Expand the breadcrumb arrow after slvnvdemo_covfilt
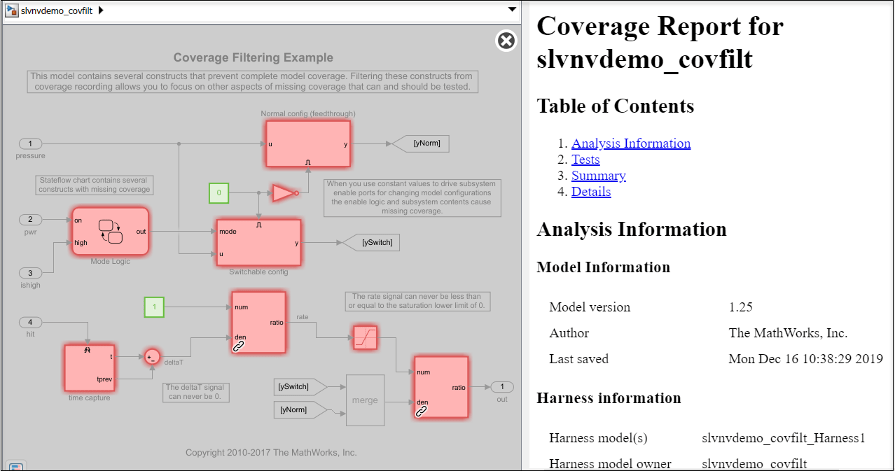Screen dimensions: 895x471 tap(101, 10)
